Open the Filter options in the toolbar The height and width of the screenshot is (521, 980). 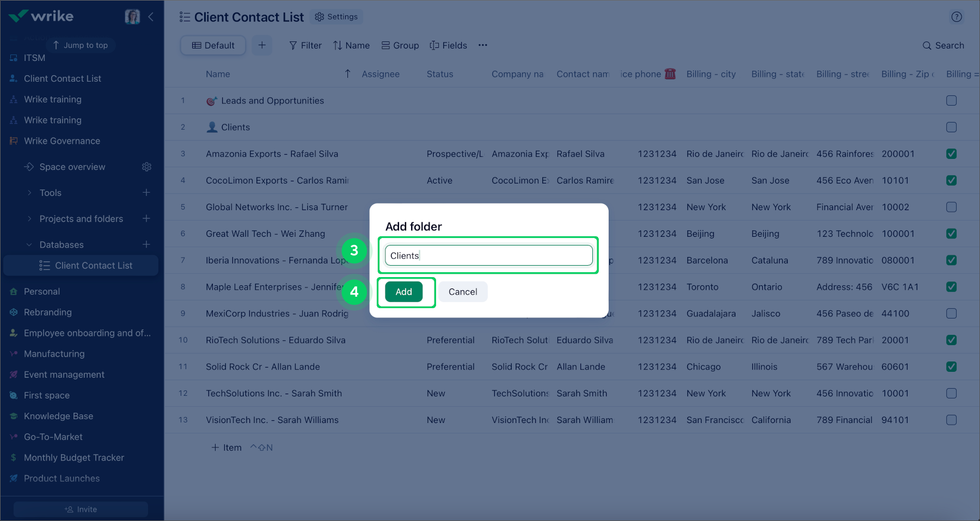pos(305,45)
